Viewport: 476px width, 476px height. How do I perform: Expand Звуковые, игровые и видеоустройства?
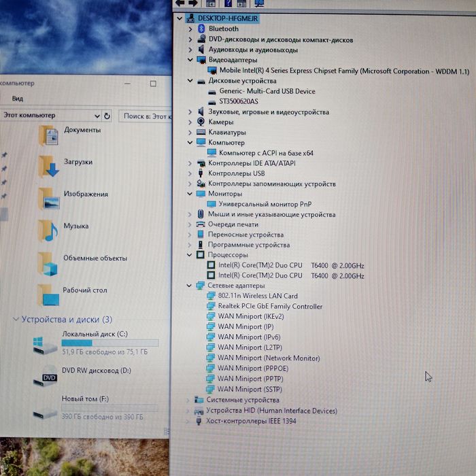tap(190, 112)
